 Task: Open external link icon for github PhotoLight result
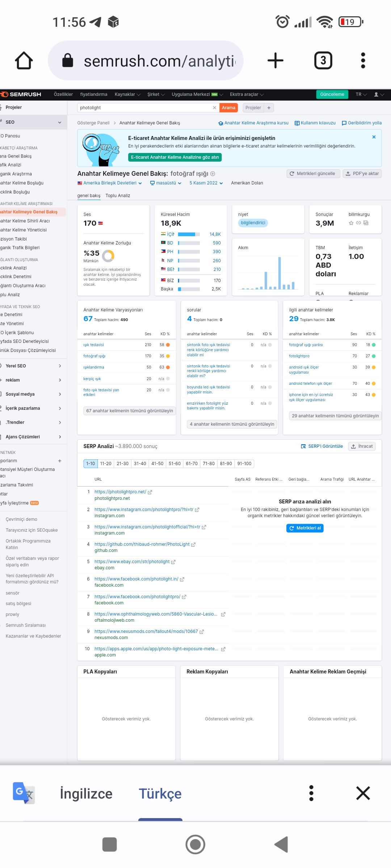[x=193, y=544]
